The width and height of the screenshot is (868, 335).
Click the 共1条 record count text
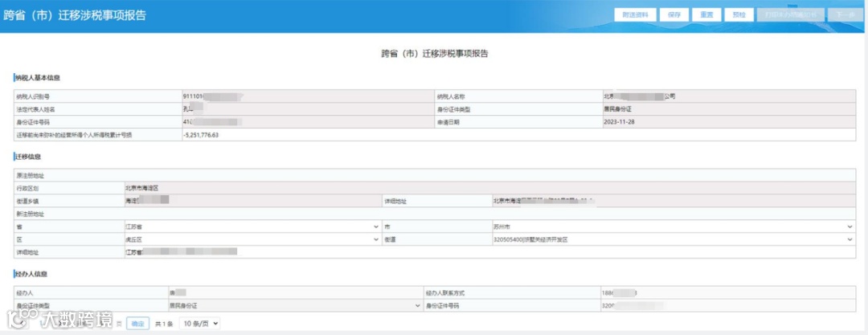point(164,324)
